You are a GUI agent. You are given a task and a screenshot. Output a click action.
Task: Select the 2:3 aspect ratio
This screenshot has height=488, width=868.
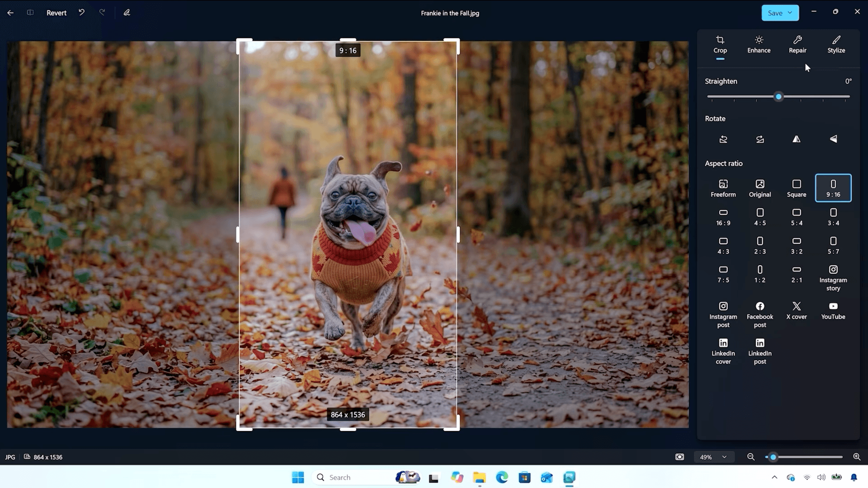coord(760,246)
